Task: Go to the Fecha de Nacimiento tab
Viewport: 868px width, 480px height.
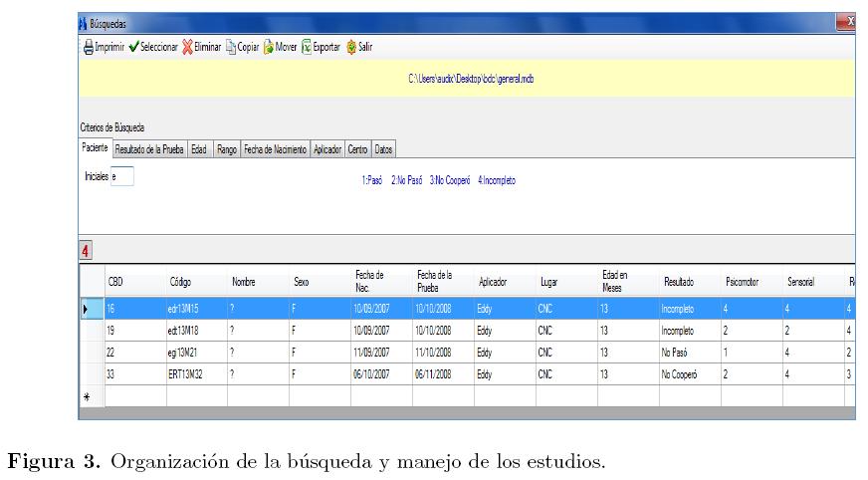Action: (275, 148)
